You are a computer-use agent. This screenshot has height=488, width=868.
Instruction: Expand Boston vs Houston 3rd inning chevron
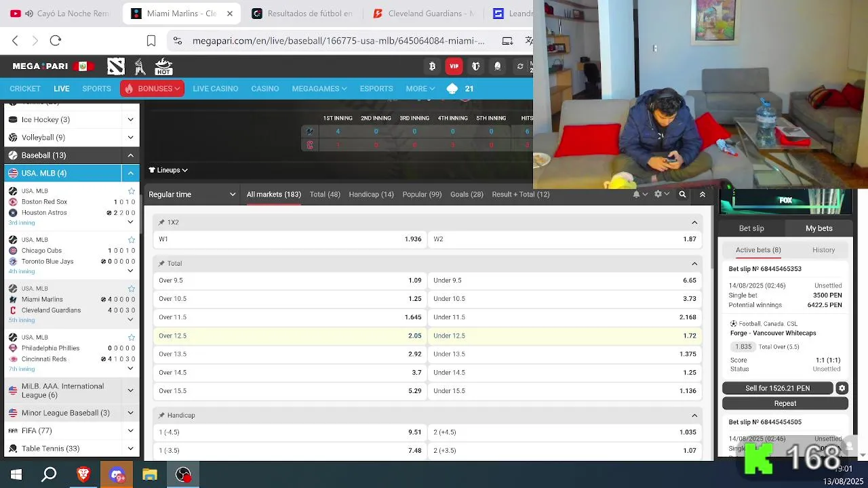130,222
